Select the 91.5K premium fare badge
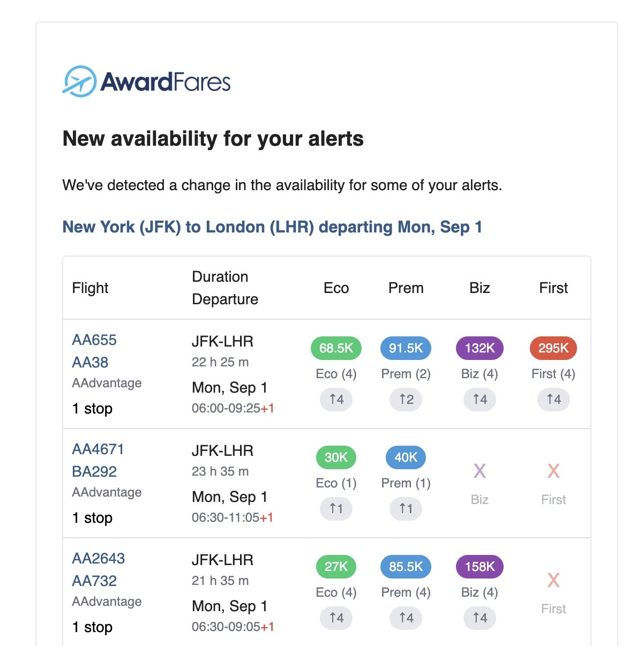This screenshot has width=644, height=646. click(x=406, y=348)
